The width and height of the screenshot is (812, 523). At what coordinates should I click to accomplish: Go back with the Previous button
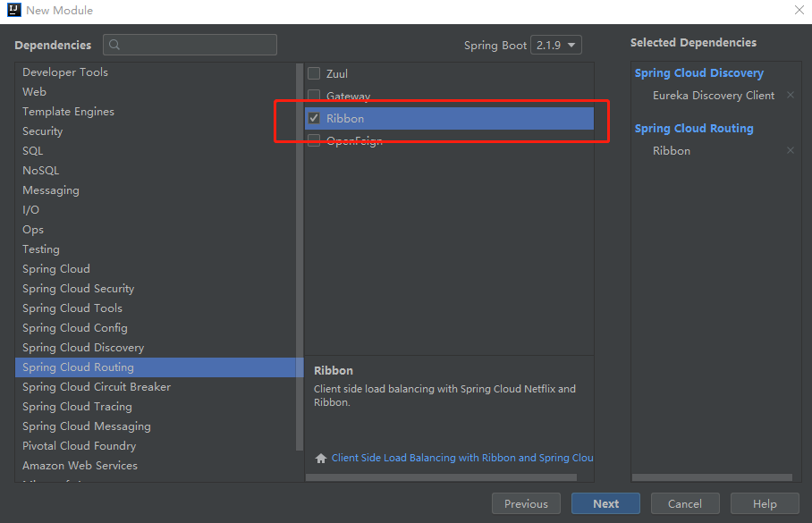click(x=526, y=503)
